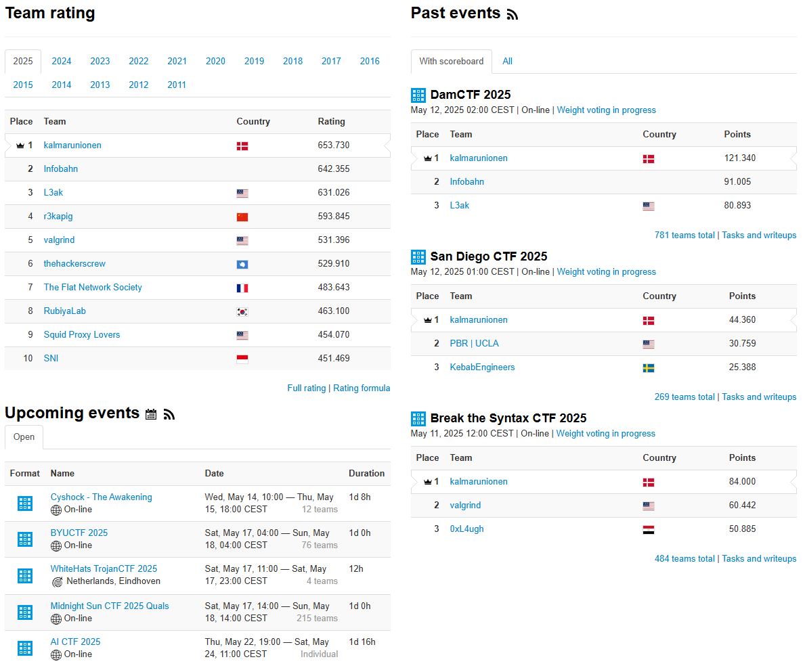805x672 pixels.
Task: Open the Cyshock - The Awakening event link
Action: coord(101,497)
